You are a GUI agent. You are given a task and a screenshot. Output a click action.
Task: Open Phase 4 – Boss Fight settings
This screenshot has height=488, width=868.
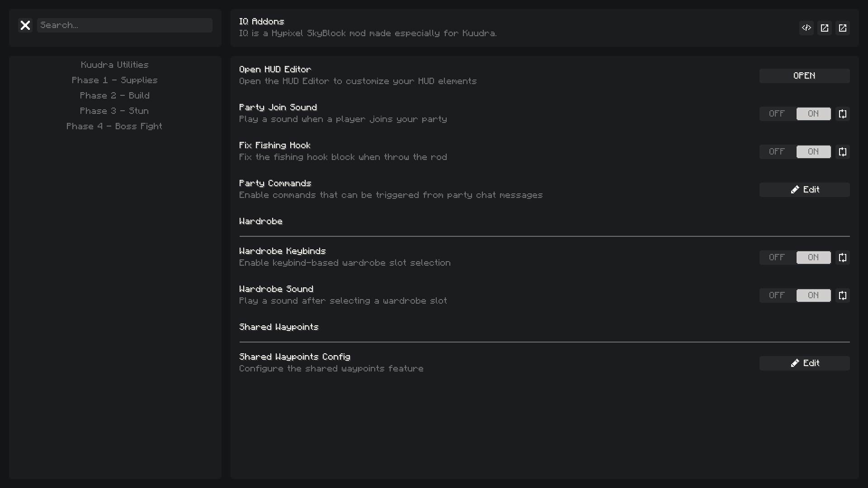114,127
